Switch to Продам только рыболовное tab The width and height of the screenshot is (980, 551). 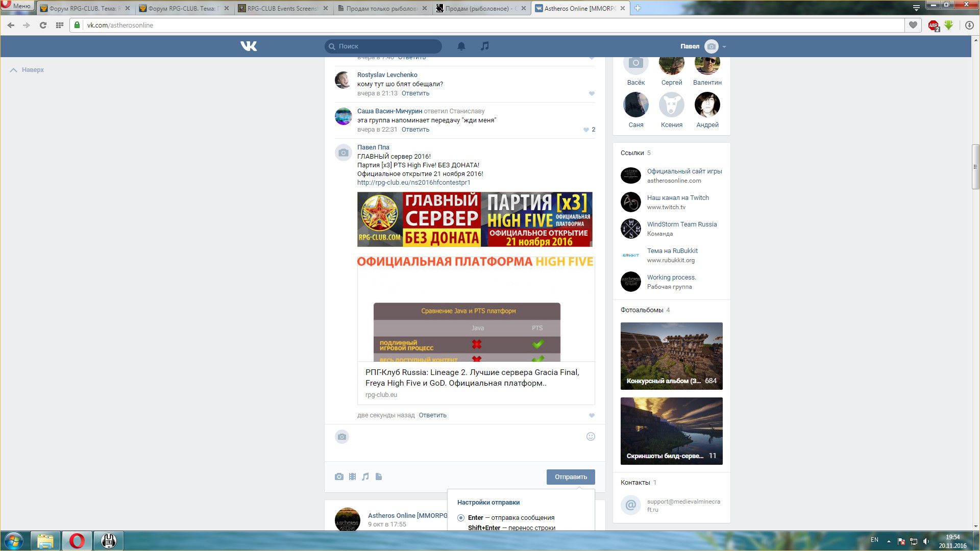381,9
